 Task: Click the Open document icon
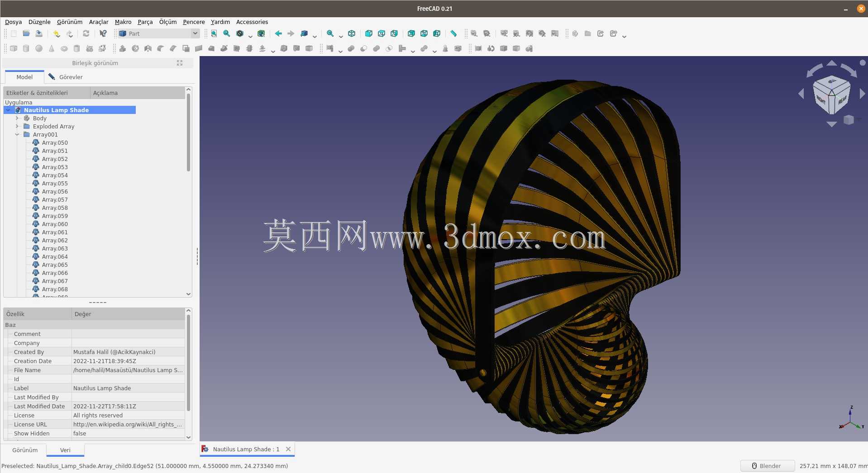tap(26, 33)
